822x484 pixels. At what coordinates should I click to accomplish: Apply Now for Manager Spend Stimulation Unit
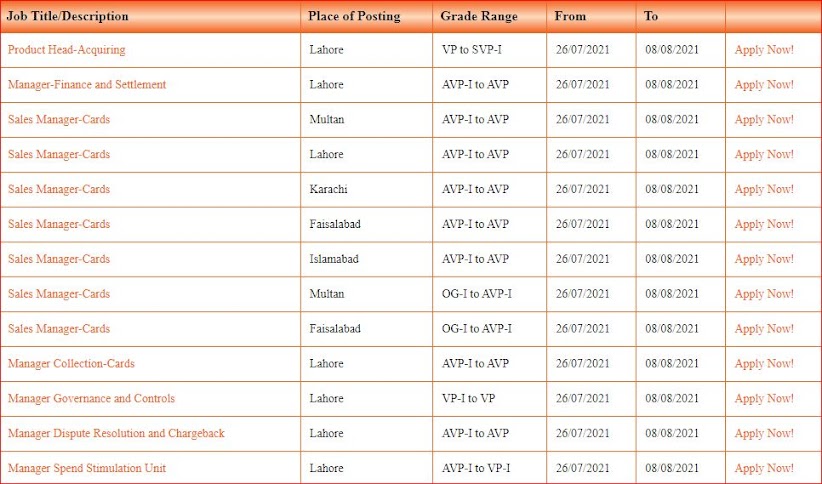coord(764,468)
